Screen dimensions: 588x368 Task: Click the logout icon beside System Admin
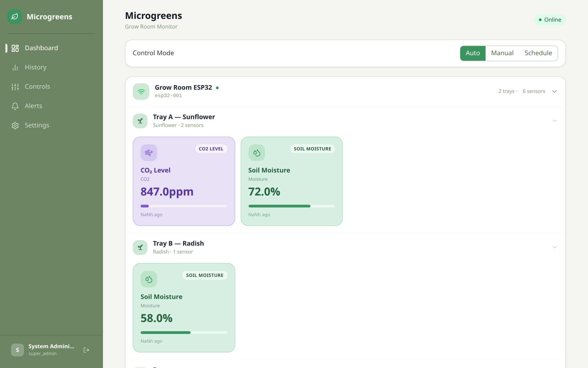click(x=86, y=350)
